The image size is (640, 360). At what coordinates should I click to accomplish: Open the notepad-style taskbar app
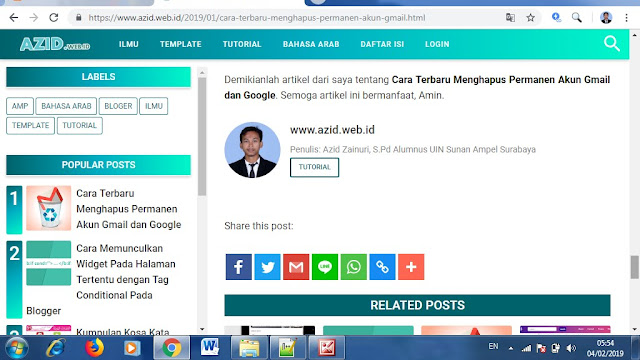[x=288, y=348]
